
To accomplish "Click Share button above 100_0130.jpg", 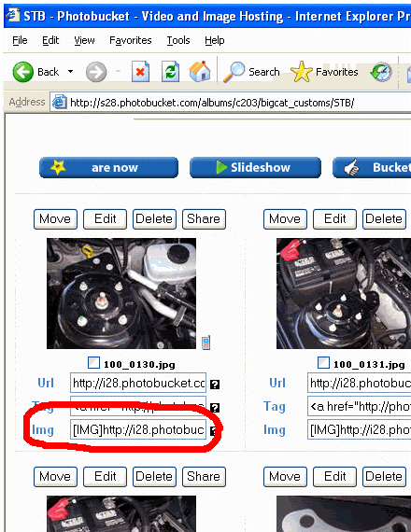I will [204, 218].
